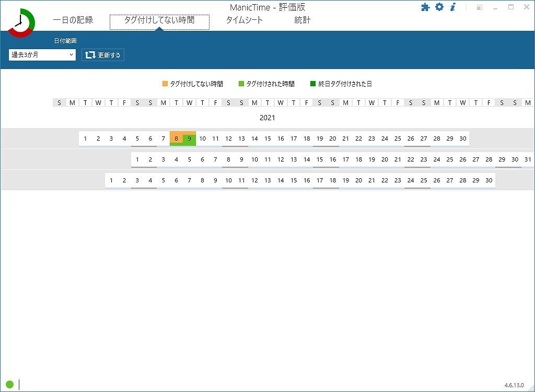535x392 pixels.
Task: Switch to compact view icon in title bar
Action: point(480,7)
